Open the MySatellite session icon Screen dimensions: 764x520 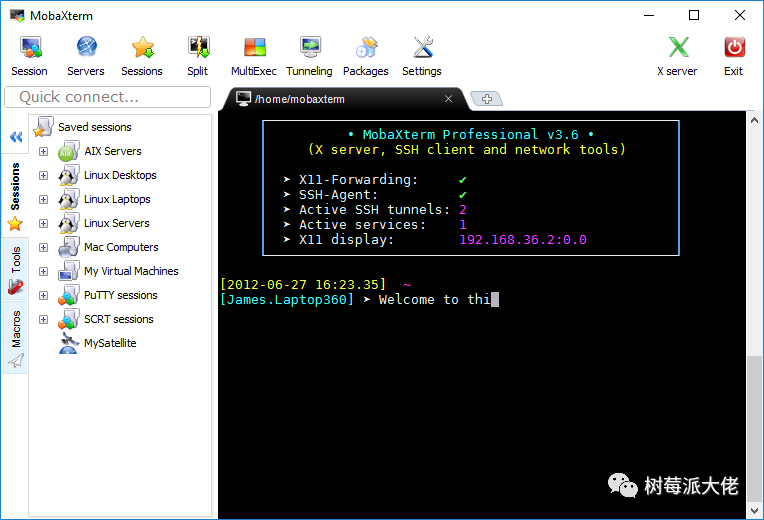pyautogui.click(x=68, y=343)
